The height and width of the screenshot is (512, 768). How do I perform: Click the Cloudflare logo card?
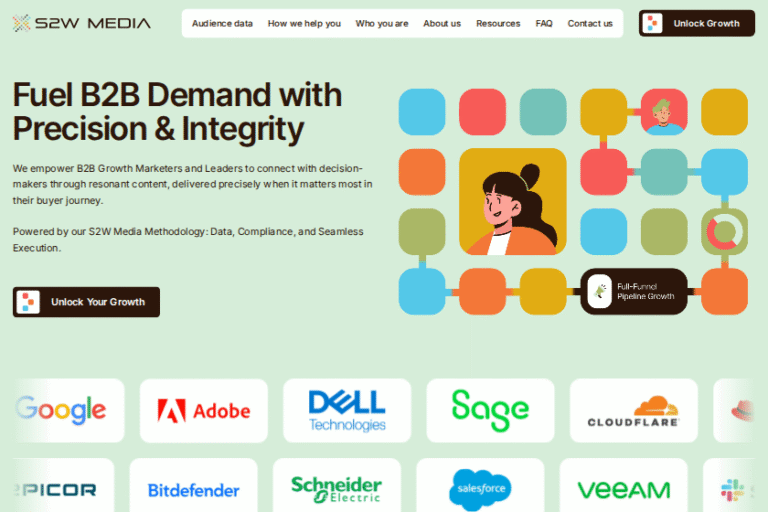tap(634, 411)
